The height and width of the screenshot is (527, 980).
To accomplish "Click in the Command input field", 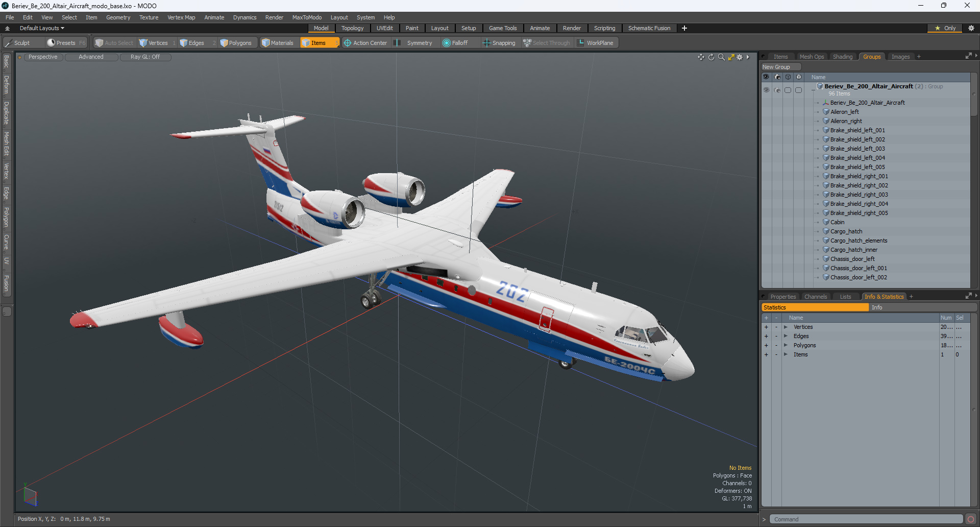I will [x=866, y=519].
